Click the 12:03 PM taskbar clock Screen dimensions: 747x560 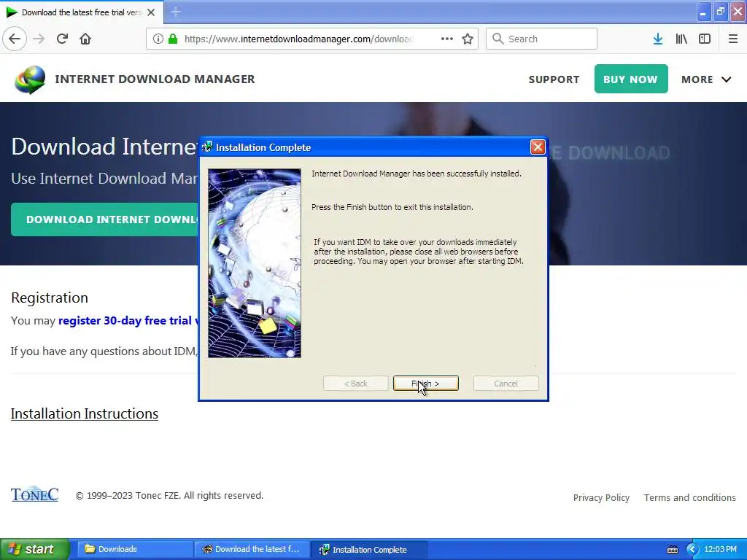[x=720, y=549]
